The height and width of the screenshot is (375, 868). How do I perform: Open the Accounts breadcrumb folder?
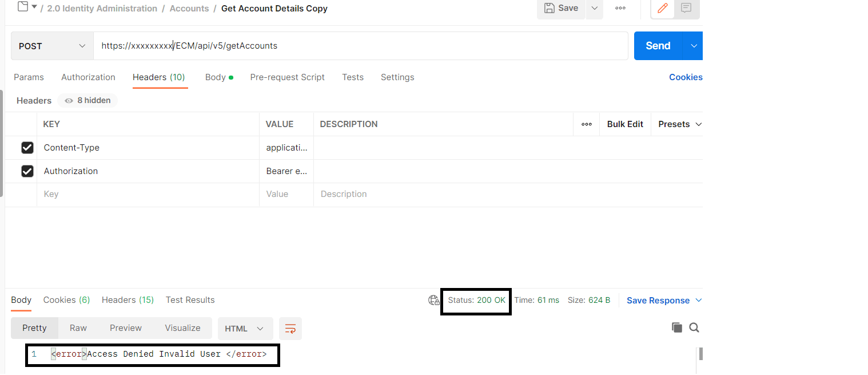[189, 9]
